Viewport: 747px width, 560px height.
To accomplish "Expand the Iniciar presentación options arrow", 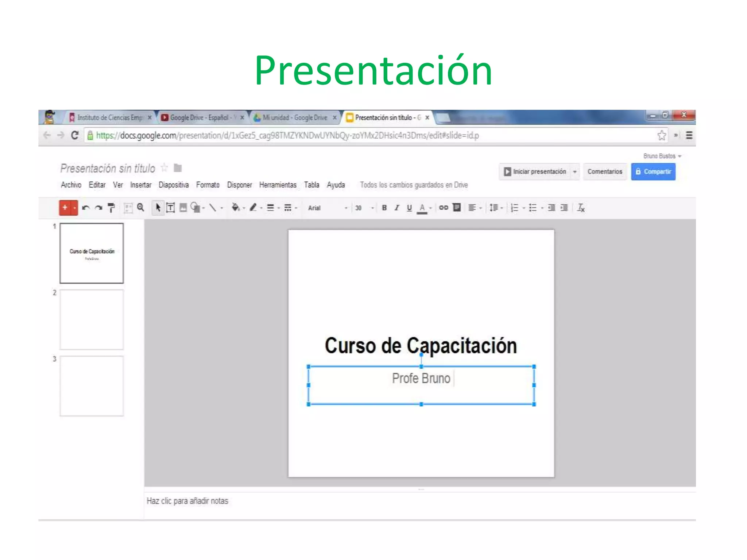I will coord(575,171).
